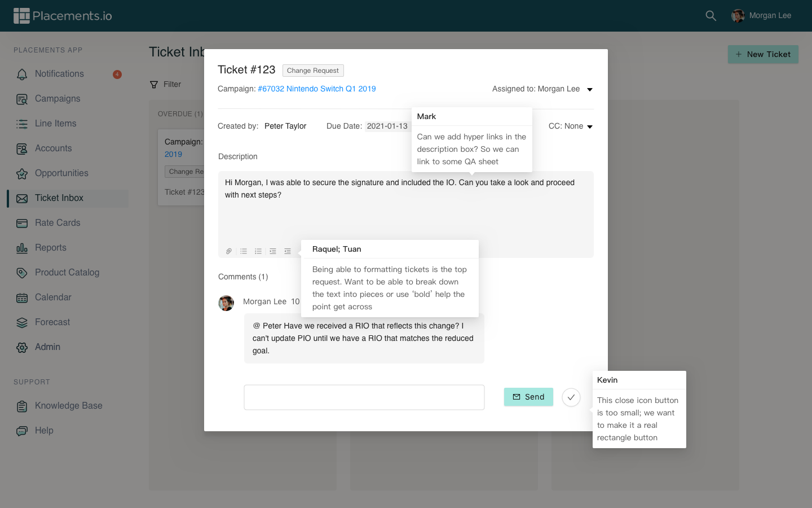Open the CC dropdown arrow
Viewport: 812px width, 508px height.
tap(590, 126)
